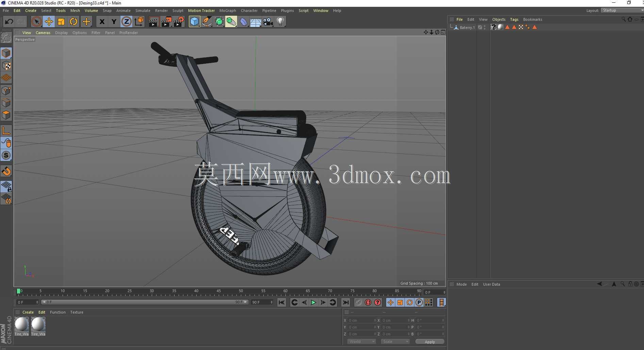This screenshot has width=644, height=350.
Task: Open the Array modeling objects icon
Action: (x=231, y=22)
